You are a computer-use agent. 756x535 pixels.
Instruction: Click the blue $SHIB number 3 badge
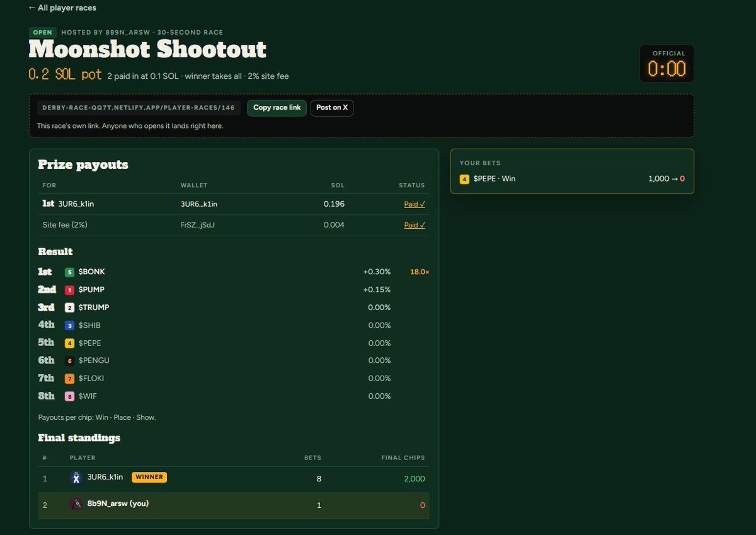click(69, 325)
